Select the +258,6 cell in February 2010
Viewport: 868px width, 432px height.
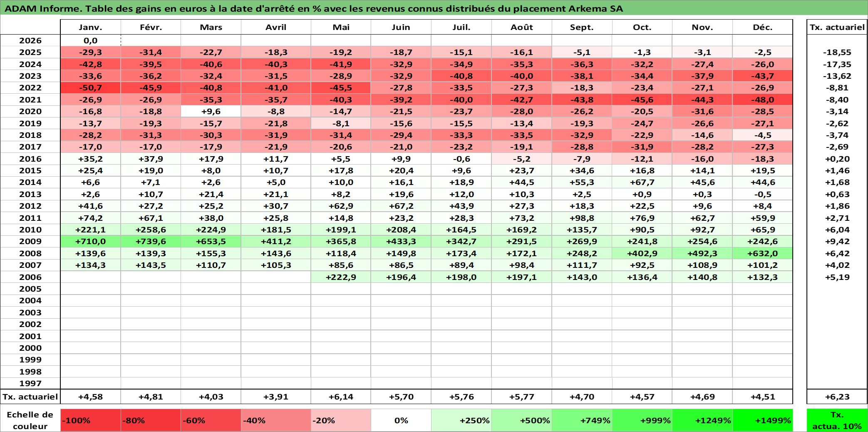(151, 230)
